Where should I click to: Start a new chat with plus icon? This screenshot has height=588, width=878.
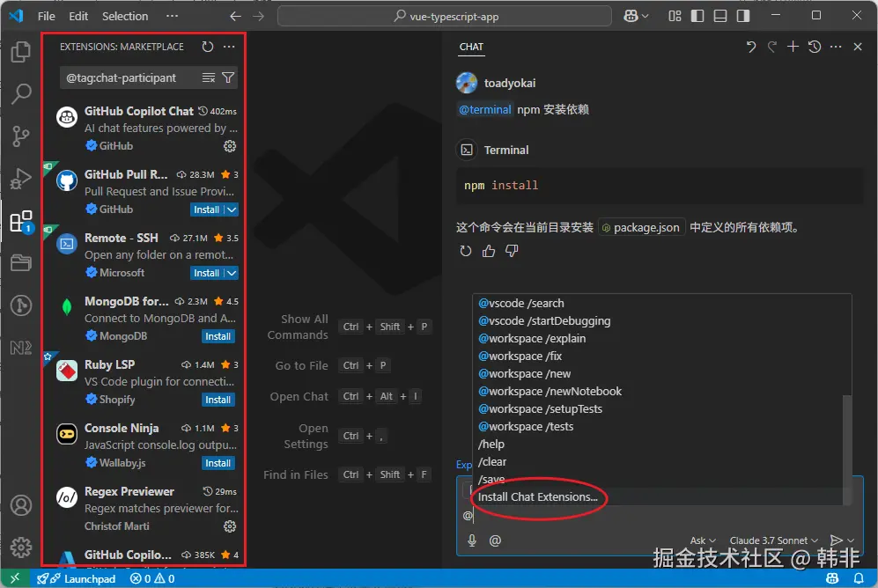click(x=793, y=47)
